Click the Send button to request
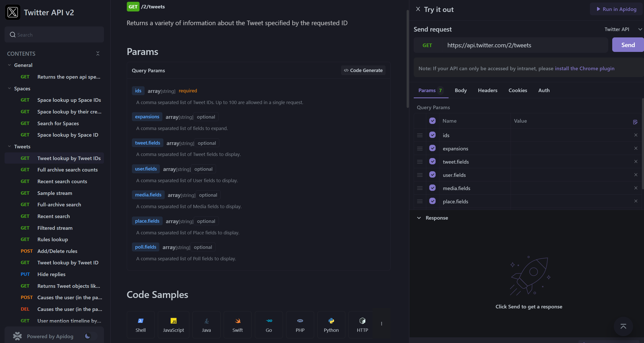This screenshot has height=343, width=644. point(628,45)
